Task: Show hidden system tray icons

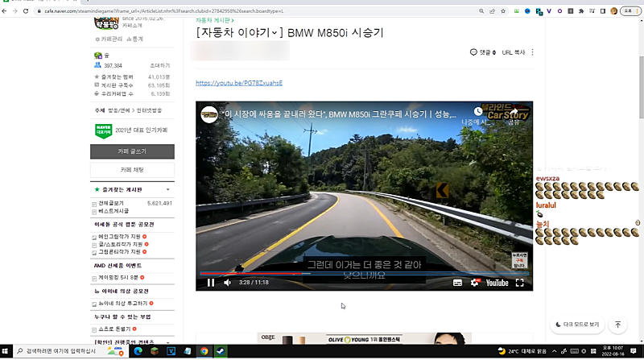Action: click(x=554, y=351)
